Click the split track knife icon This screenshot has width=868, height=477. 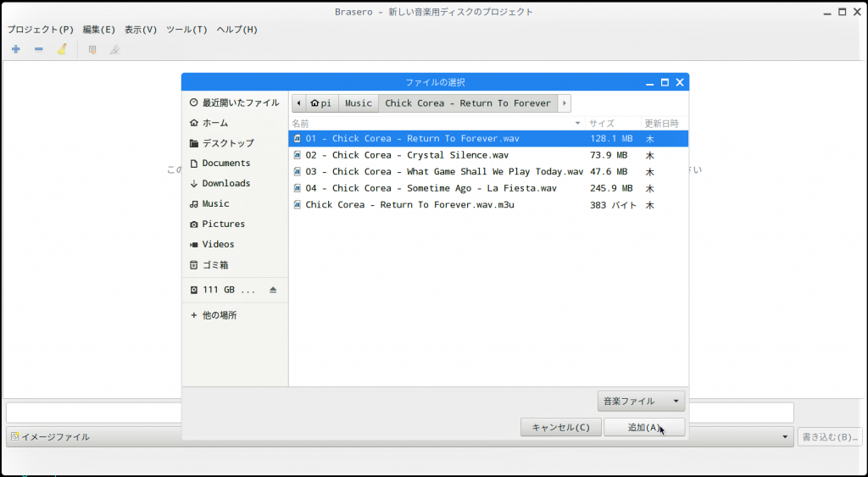pos(114,50)
